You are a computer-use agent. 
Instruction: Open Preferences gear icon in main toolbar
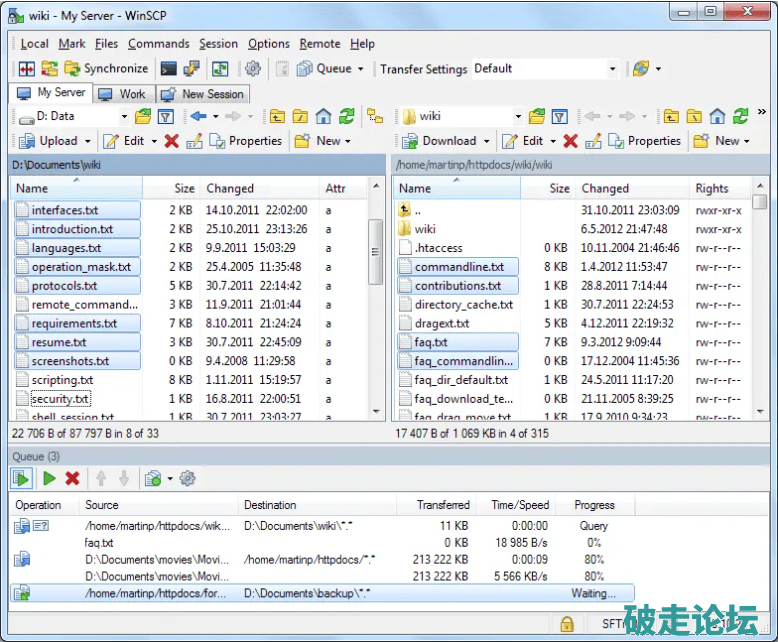253,69
